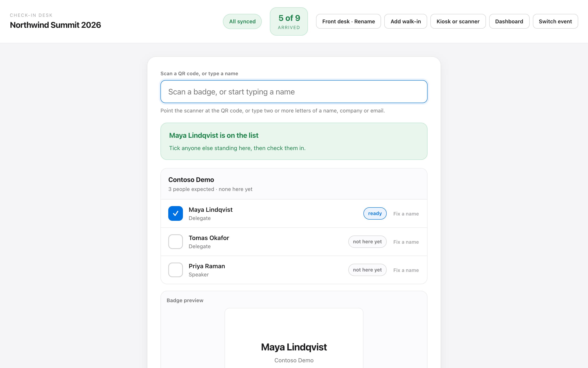Click the 'Speaker' role under Priya Raman
Image resolution: width=588 pixels, height=368 pixels.
pyautogui.click(x=198, y=275)
